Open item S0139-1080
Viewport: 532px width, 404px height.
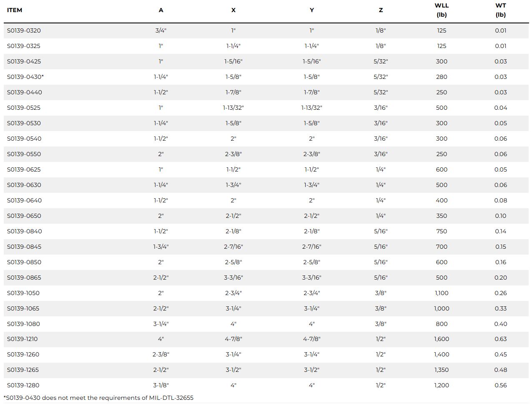(x=23, y=324)
